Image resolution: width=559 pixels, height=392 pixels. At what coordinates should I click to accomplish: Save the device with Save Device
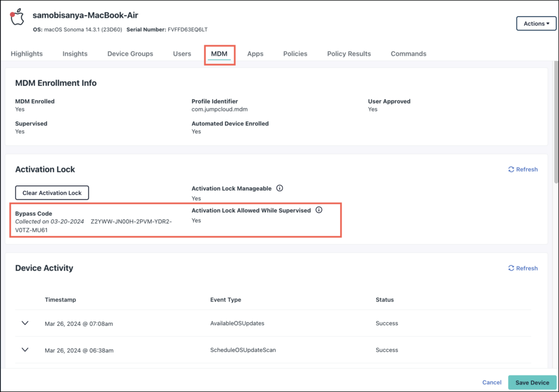pyautogui.click(x=532, y=382)
